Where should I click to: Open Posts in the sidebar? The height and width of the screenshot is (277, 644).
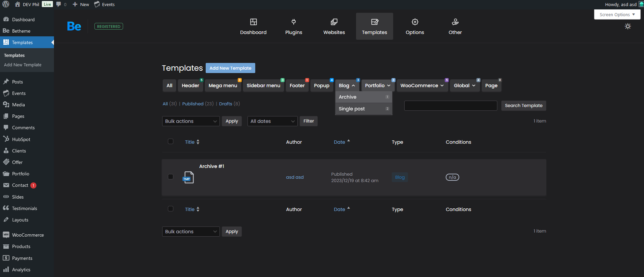click(27, 82)
